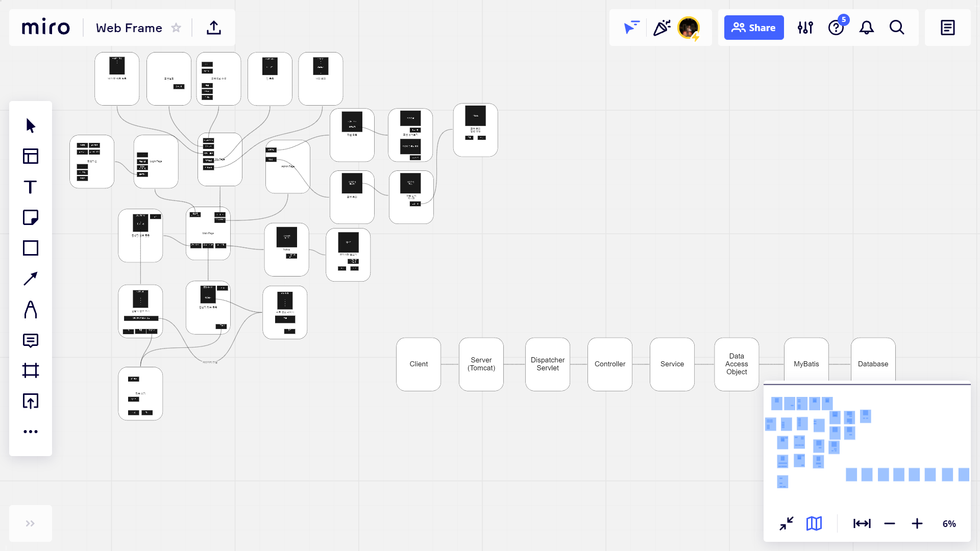The height and width of the screenshot is (551, 980).
Task: Open the templates tool
Action: click(x=31, y=156)
